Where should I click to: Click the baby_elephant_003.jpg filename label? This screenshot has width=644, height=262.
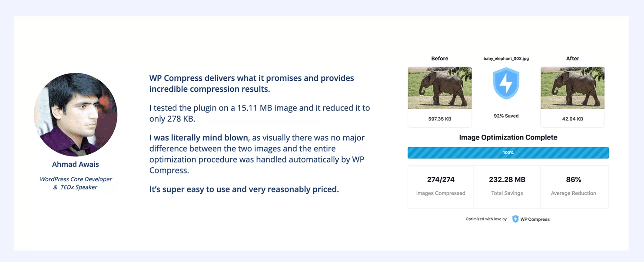(x=506, y=58)
